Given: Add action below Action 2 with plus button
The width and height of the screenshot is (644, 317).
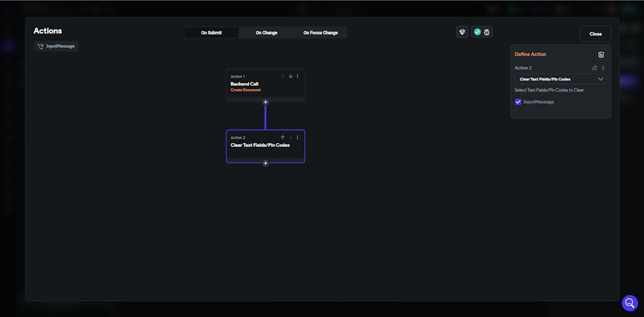Looking at the screenshot, I should [265, 163].
